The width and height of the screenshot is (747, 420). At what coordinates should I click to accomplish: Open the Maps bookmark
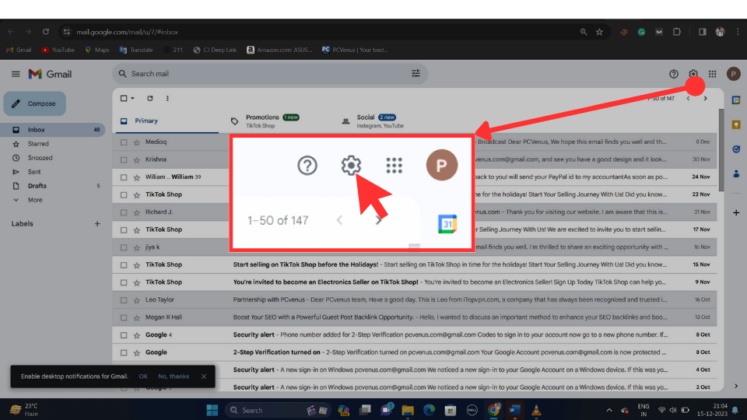coord(97,50)
